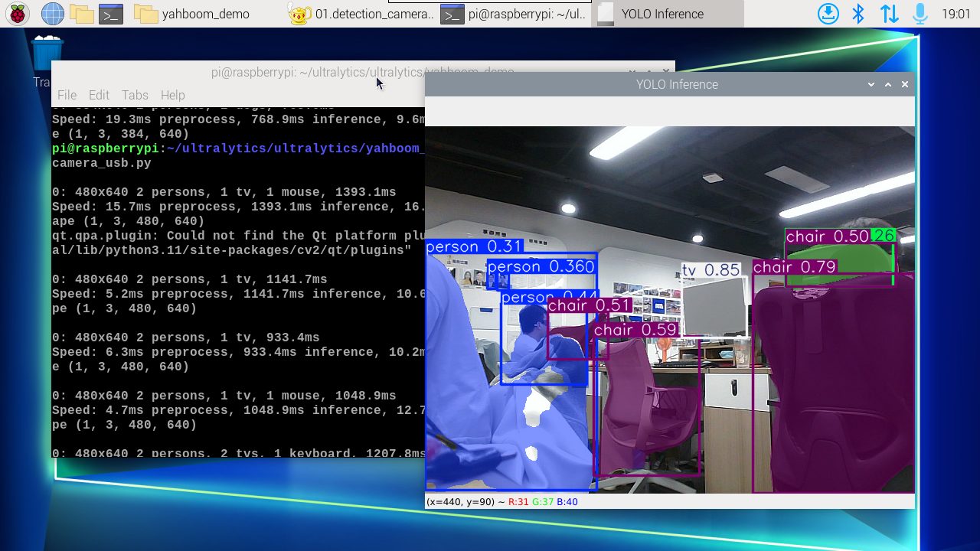Click the software update download icon
The height and width of the screenshot is (551, 980).
[x=828, y=14]
